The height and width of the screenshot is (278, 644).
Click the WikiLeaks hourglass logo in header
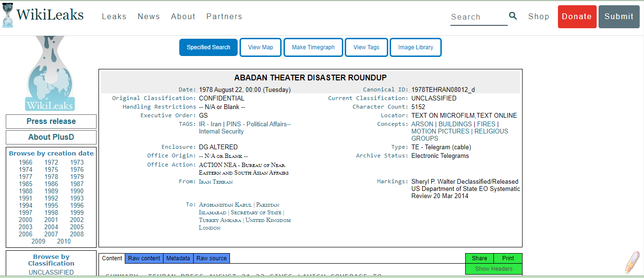pos(8,15)
